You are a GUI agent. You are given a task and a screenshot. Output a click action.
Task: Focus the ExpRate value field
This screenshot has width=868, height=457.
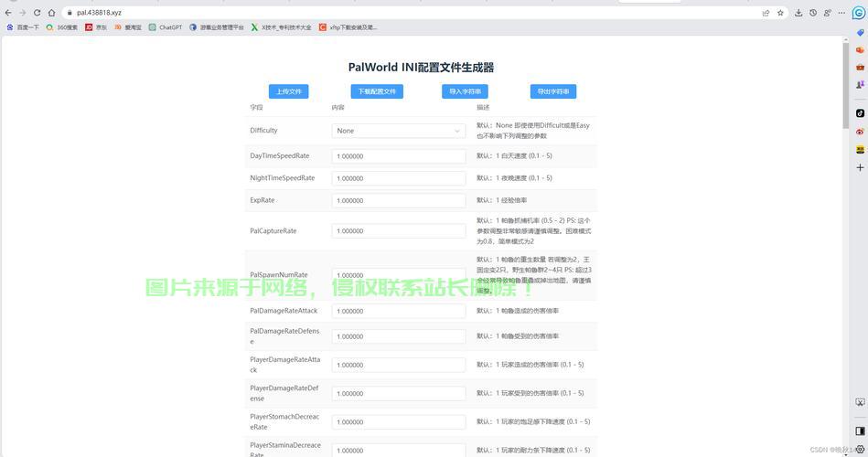pos(399,200)
